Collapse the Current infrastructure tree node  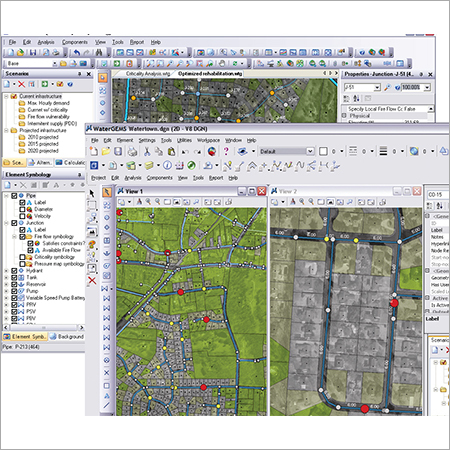[x=6, y=96]
